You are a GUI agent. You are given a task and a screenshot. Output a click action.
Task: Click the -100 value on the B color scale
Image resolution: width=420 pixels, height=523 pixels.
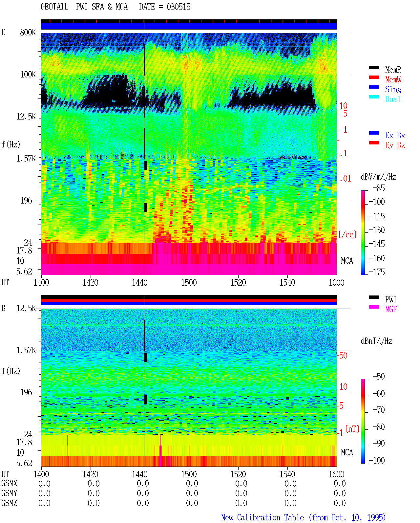377,460
